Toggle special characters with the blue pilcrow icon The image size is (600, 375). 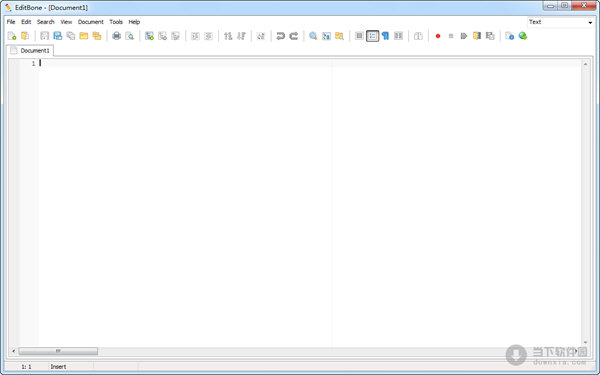coord(385,36)
